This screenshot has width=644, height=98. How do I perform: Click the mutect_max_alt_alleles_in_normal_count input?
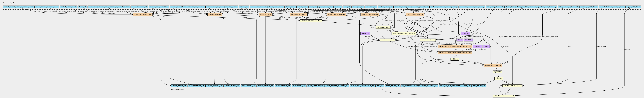(18, 7)
